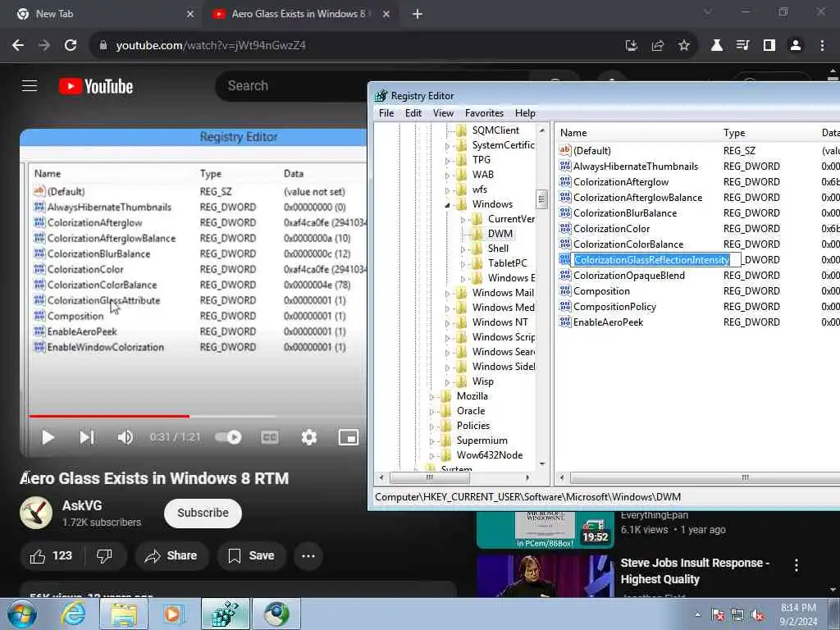This screenshot has height=630, width=840.
Task: Open the Windows Start orb
Action: coord(22,614)
